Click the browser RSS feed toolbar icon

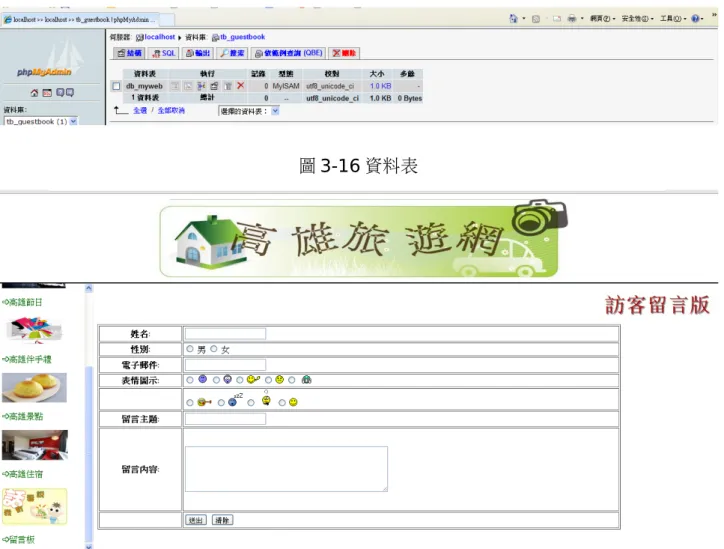pyautogui.click(x=536, y=19)
